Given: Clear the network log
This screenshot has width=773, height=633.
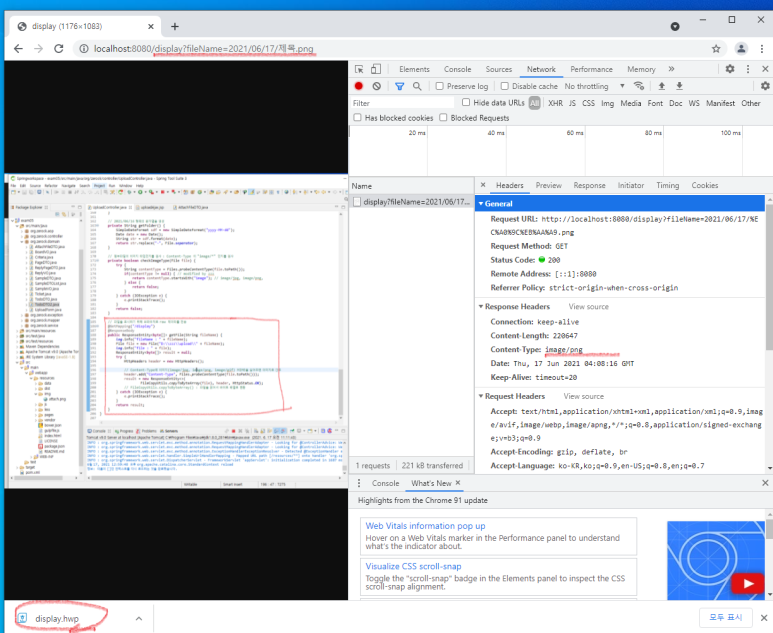Looking at the screenshot, I should [377, 86].
